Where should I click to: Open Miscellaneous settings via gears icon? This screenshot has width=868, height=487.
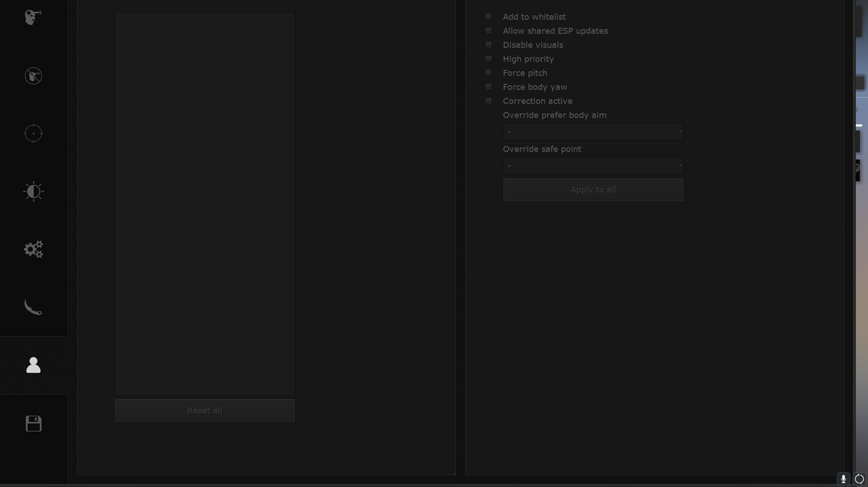coord(33,249)
